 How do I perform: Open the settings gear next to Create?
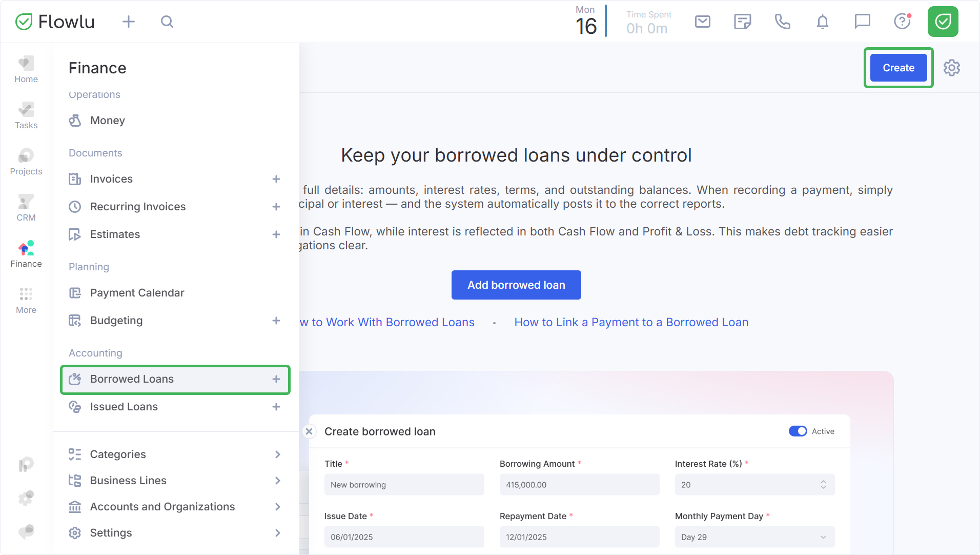pos(952,68)
